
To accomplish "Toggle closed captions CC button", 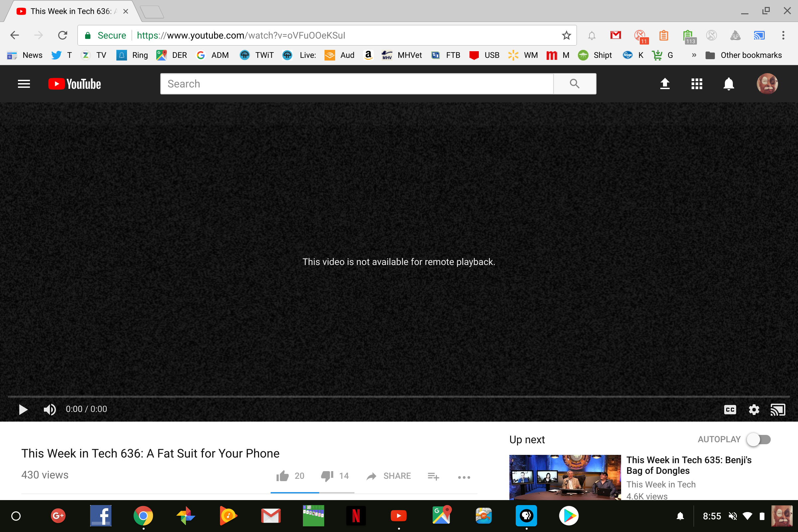I will point(730,410).
